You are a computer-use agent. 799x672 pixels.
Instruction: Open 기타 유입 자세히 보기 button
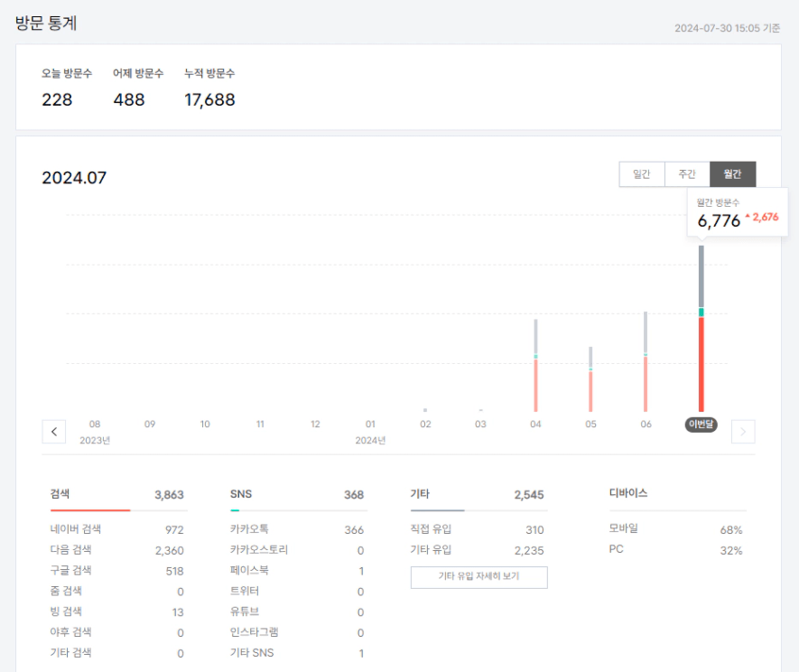tap(478, 577)
